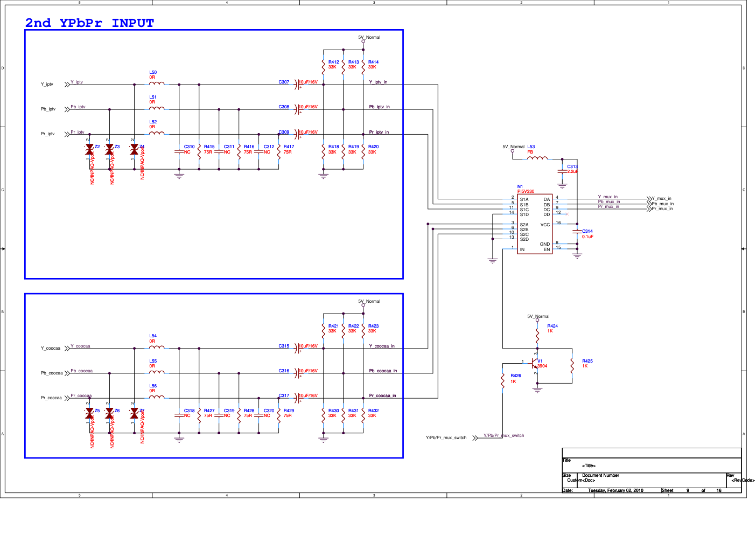The width and height of the screenshot is (756, 535).
Task: Click the Pb_iptv_in net label
Action: [379, 107]
